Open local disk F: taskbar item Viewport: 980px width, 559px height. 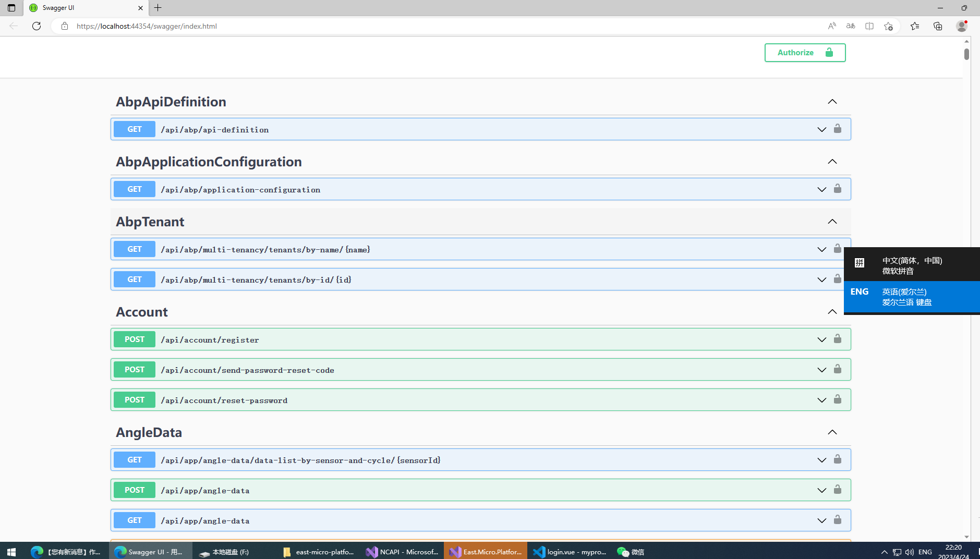(x=235, y=552)
